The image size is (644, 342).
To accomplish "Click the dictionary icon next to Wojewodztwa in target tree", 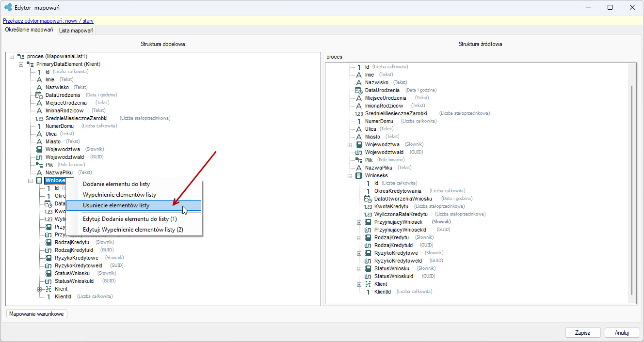I will [40, 149].
